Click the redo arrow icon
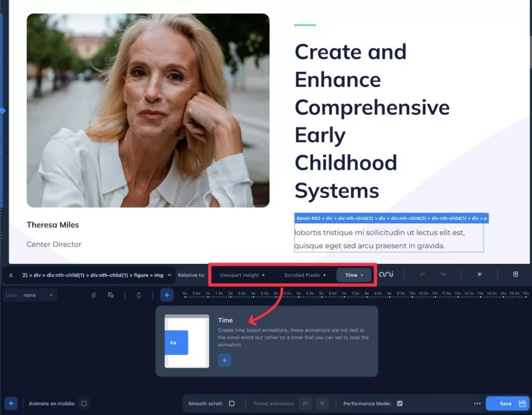 click(443, 274)
